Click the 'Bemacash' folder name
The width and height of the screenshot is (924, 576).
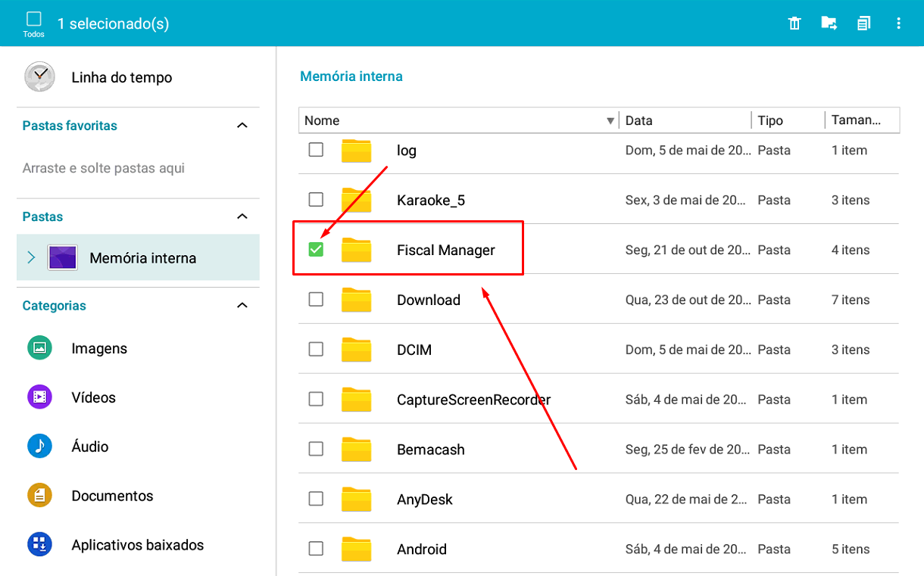[431, 450]
